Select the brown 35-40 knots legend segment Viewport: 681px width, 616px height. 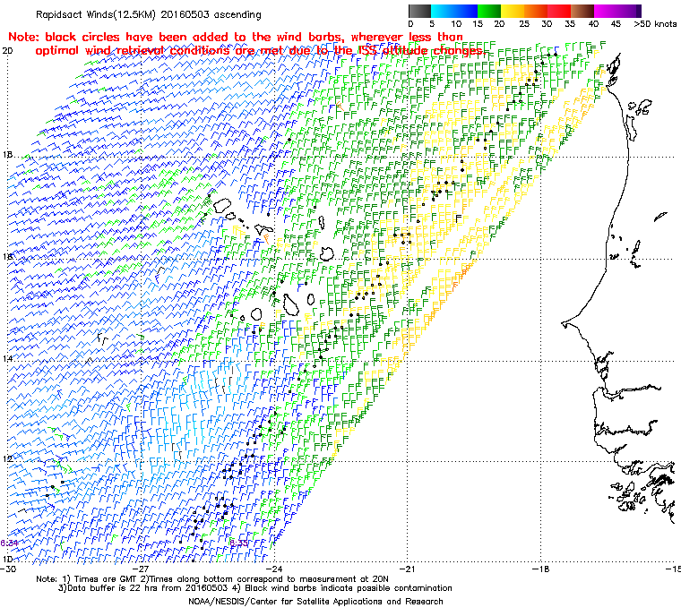click(582, 11)
